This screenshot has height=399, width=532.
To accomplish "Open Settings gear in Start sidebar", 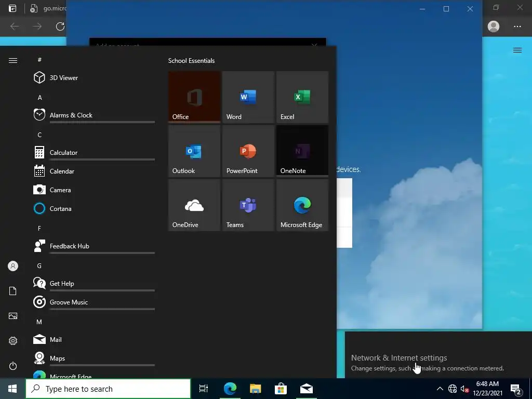I will 13,341.
